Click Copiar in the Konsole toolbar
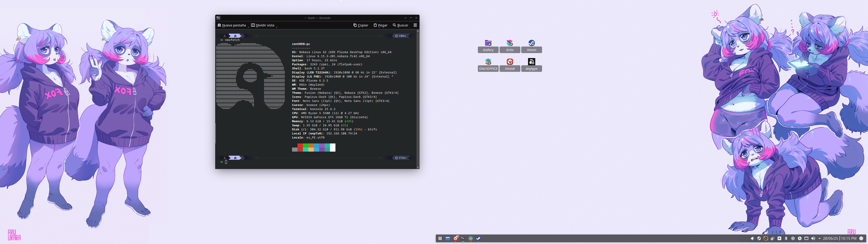This screenshot has height=244, width=868. pos(361,25)
